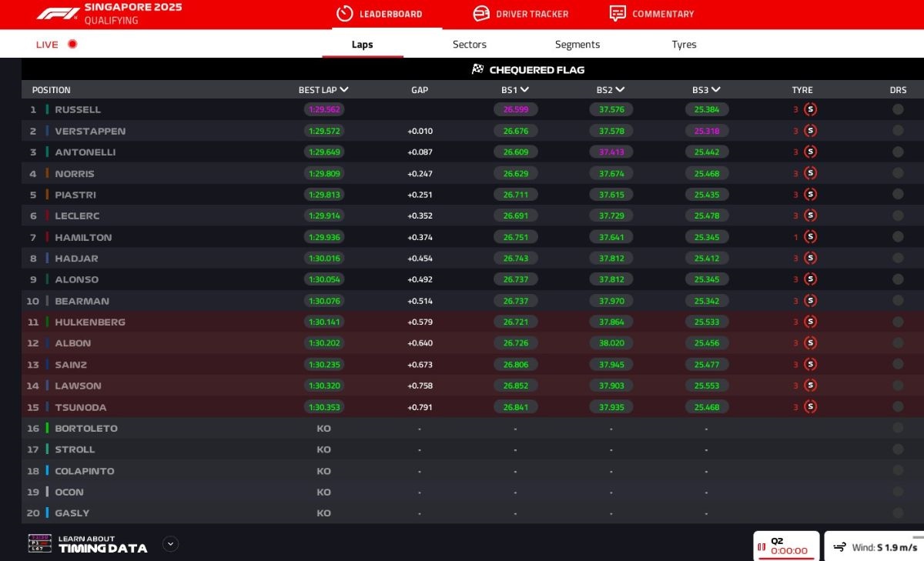The width and height of the screenshot is (924, 561).
Task: Click the Leaderboard stopwatch icon
Action: point(345,14)
